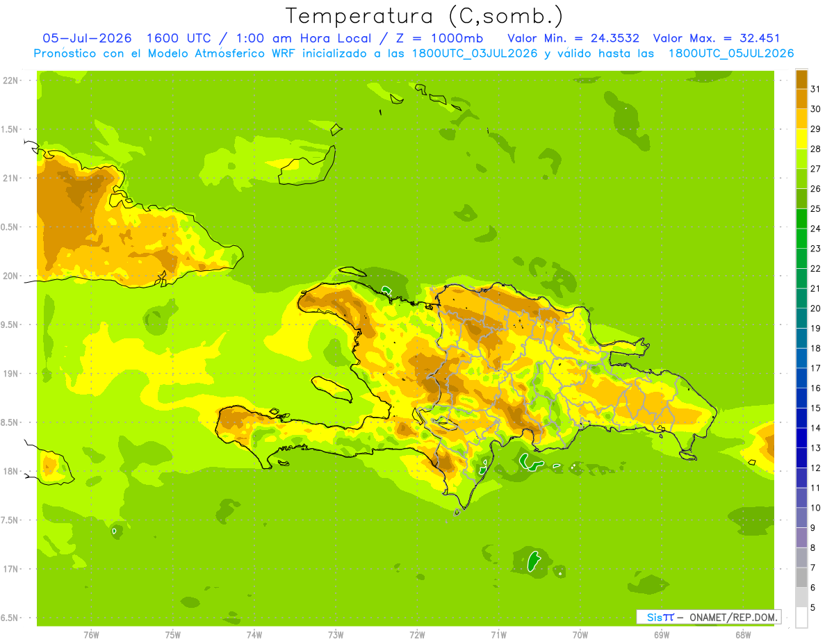Click the colorbar label '20'

point(816,308)
